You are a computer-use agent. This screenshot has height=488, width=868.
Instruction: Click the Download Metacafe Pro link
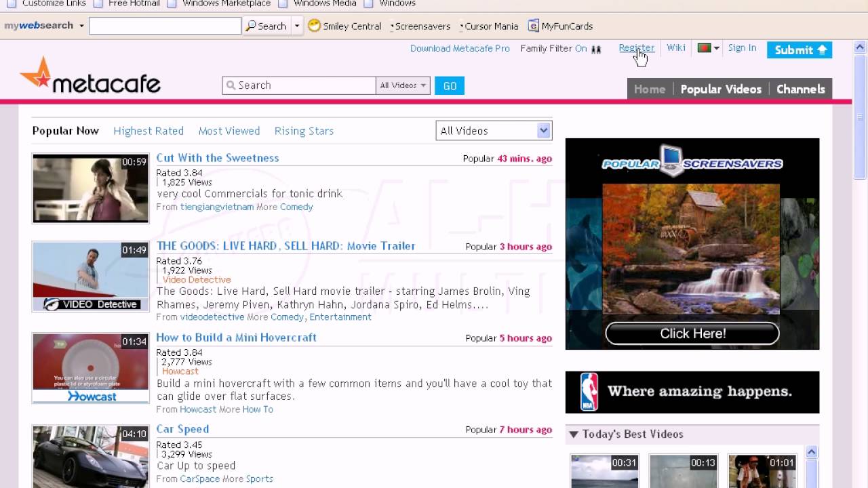click(x=460, y=49)
